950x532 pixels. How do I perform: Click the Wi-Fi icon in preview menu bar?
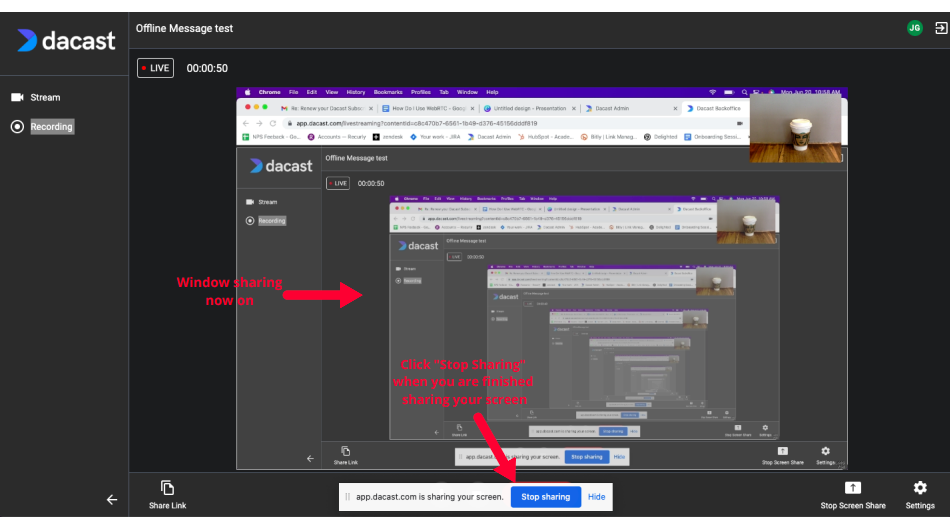712,92
